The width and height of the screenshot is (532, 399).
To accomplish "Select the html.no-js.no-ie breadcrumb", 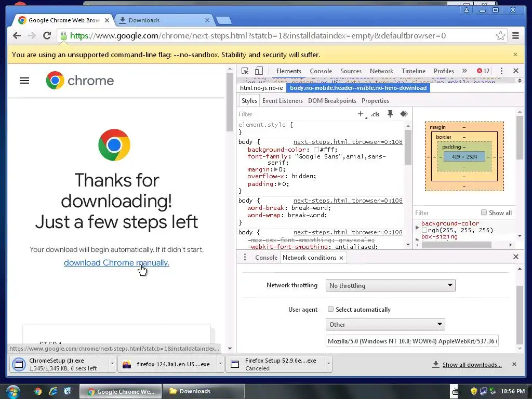I will (261, 88).
